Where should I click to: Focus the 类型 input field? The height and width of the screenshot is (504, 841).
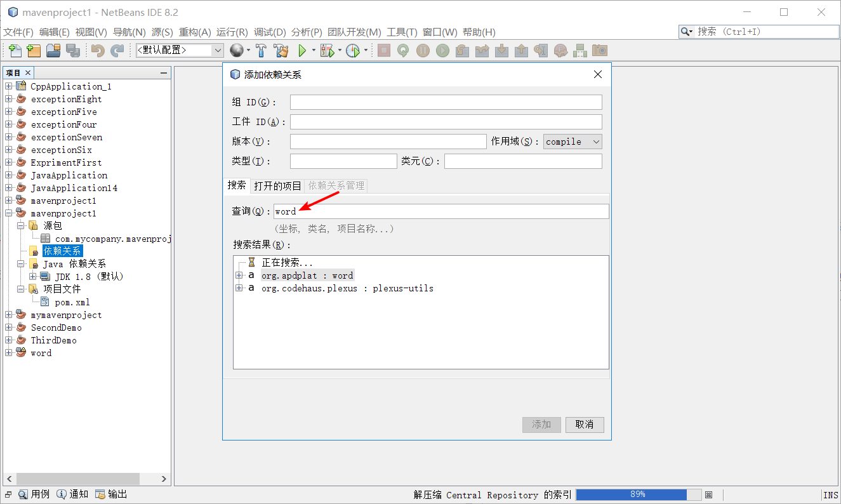tap(343, 161)
